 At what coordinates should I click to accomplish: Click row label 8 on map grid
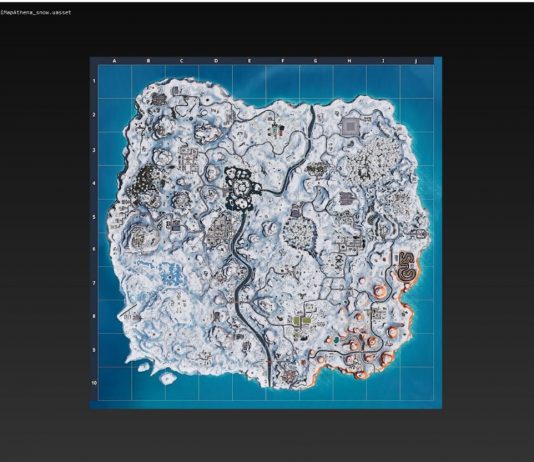point(94,316)
